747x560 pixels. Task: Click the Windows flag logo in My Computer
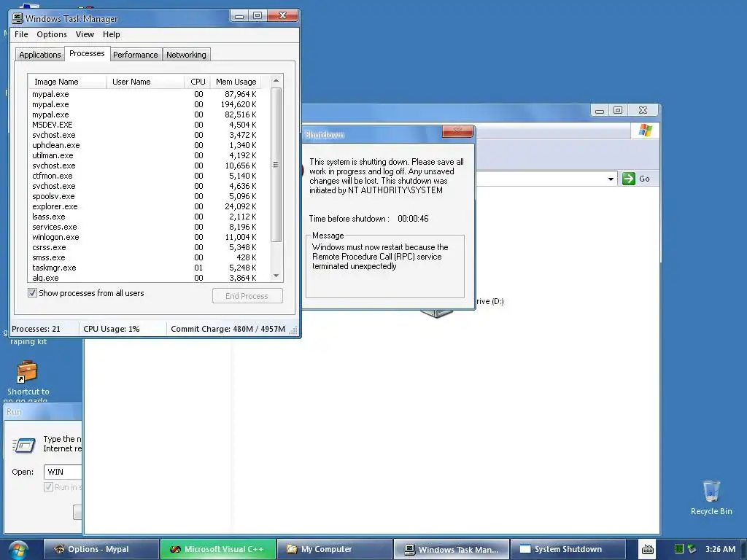646,130
